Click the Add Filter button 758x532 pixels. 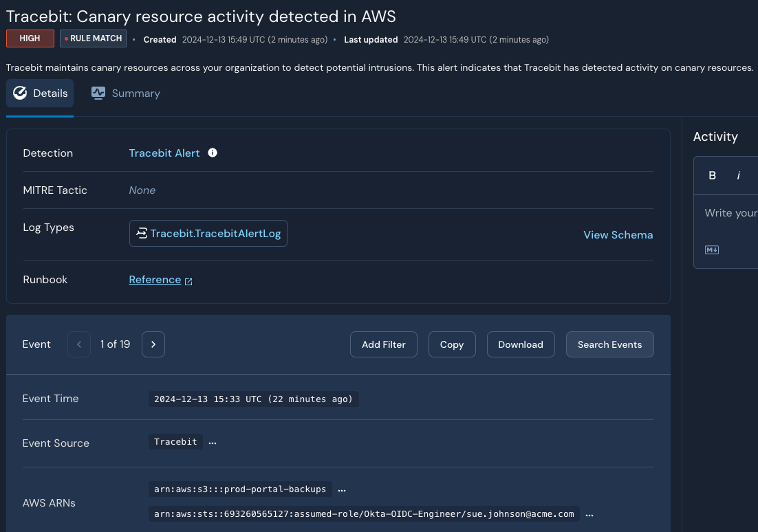pyautogui.click(x=383, y=344)
